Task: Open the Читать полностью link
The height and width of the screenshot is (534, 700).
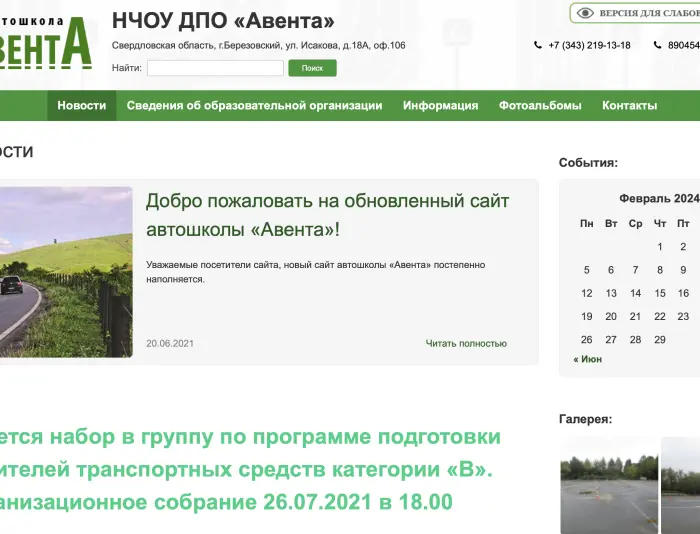Action: tap(466, 343)
